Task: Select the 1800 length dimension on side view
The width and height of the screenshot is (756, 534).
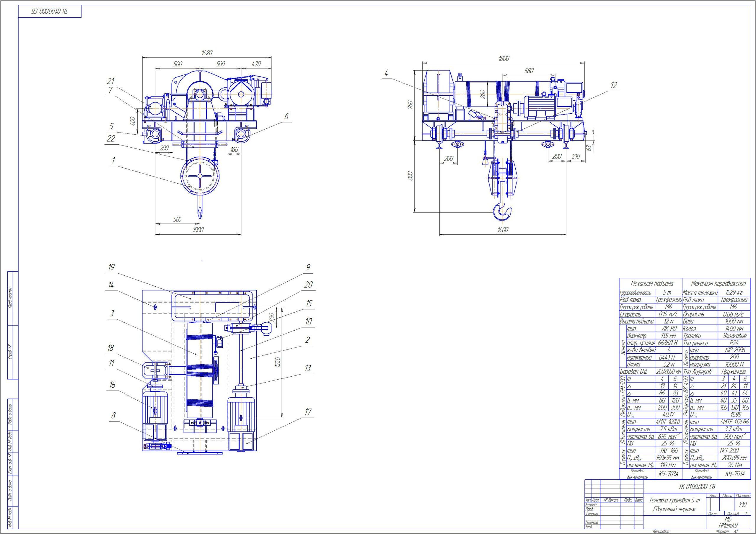Action: click(504, 59)
